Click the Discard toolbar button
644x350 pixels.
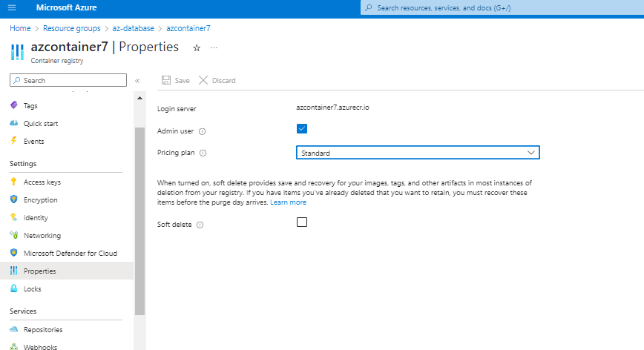pyautogui.click(x=217, y=80)
